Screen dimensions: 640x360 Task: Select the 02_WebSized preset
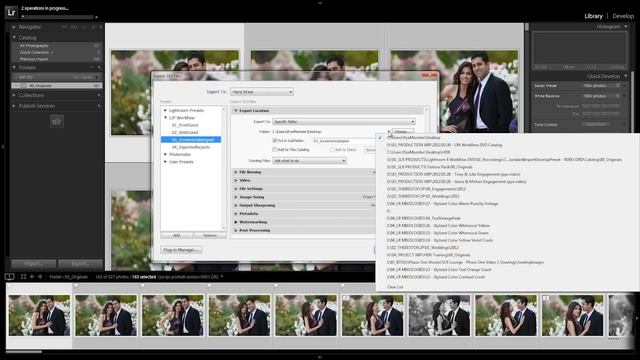(x=185, y=132)
